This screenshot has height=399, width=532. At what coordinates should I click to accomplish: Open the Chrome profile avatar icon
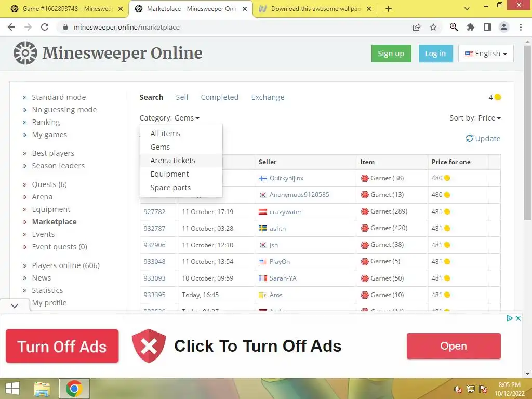tap(504, 27)
